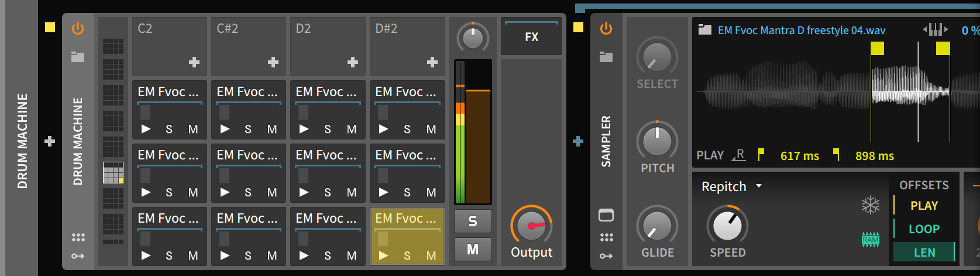Screen dimensions: 980x276
Task: Add a device on the D#2 pad
Action: [432, 62]
